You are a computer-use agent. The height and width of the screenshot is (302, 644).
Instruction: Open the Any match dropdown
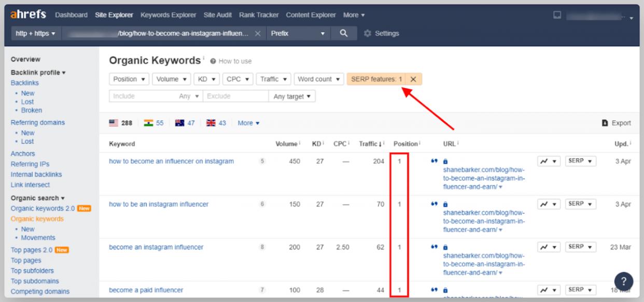[189, 96]
